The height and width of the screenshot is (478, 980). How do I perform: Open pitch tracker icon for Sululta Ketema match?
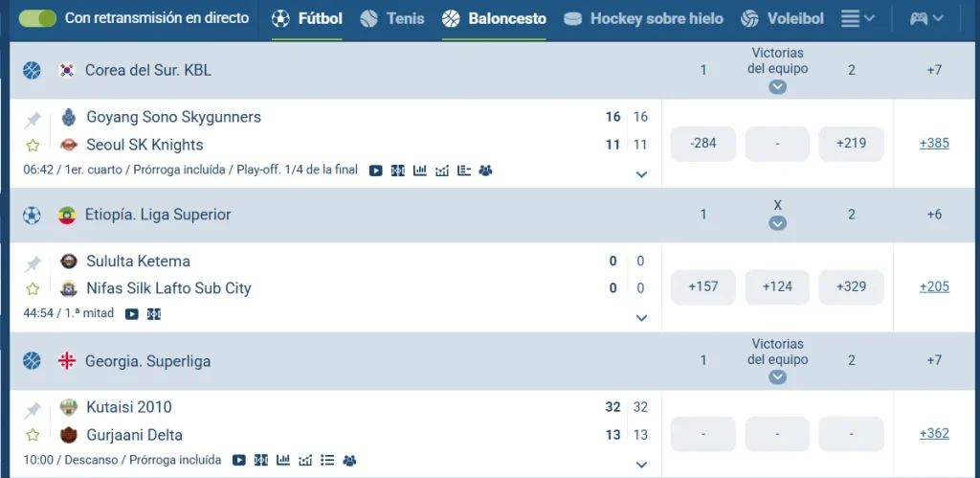tap(154, 314)
